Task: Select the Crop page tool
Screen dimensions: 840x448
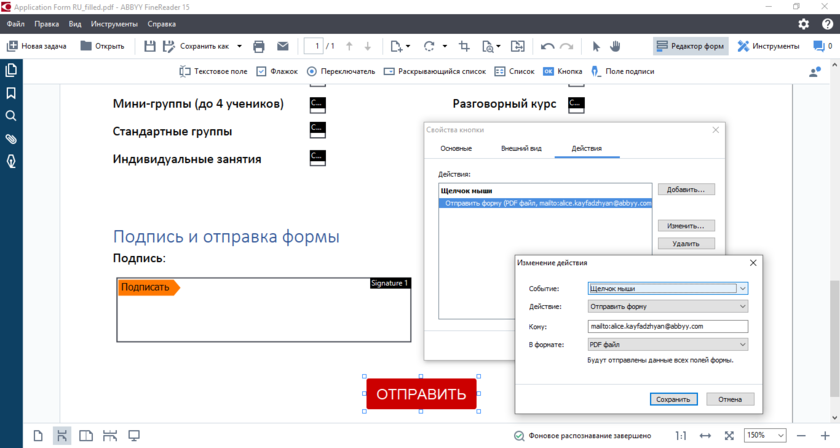Action: click(464, 46)
